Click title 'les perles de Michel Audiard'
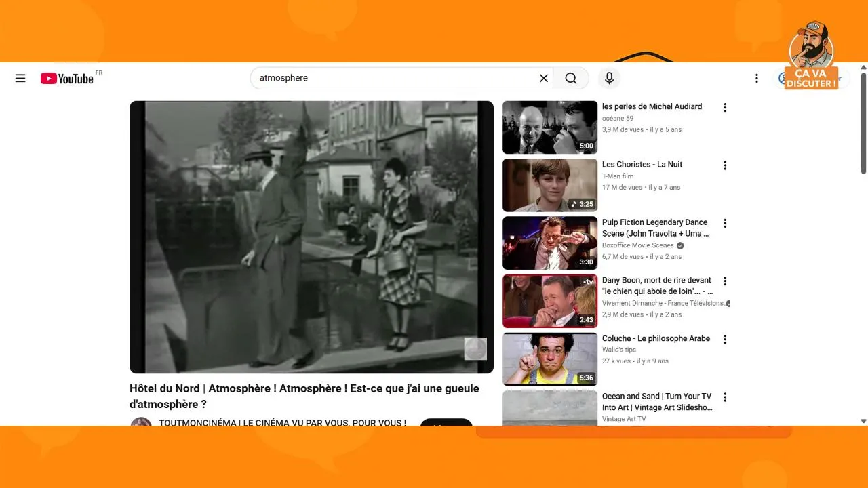 point(652,106)
